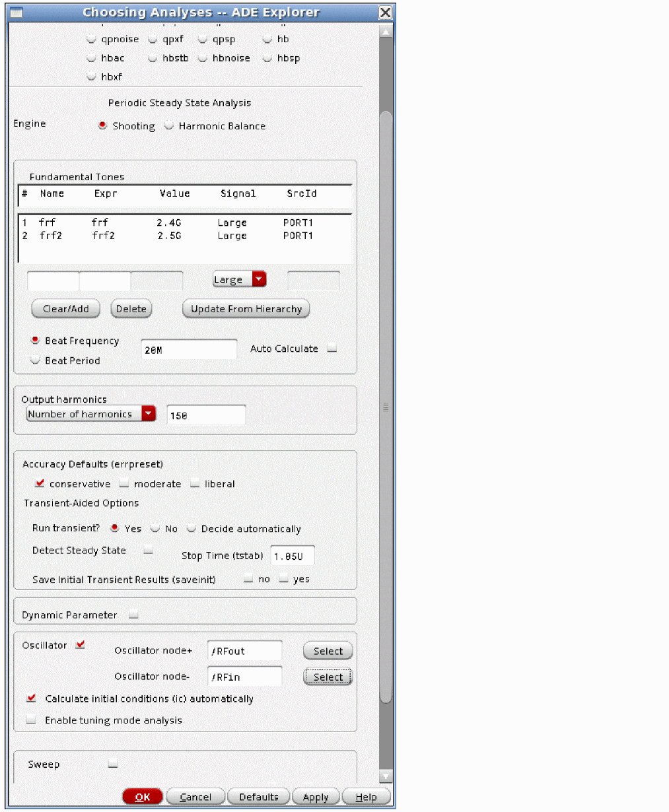
Task: Click the harmonics count field 150
Action: tap(206, 415)
